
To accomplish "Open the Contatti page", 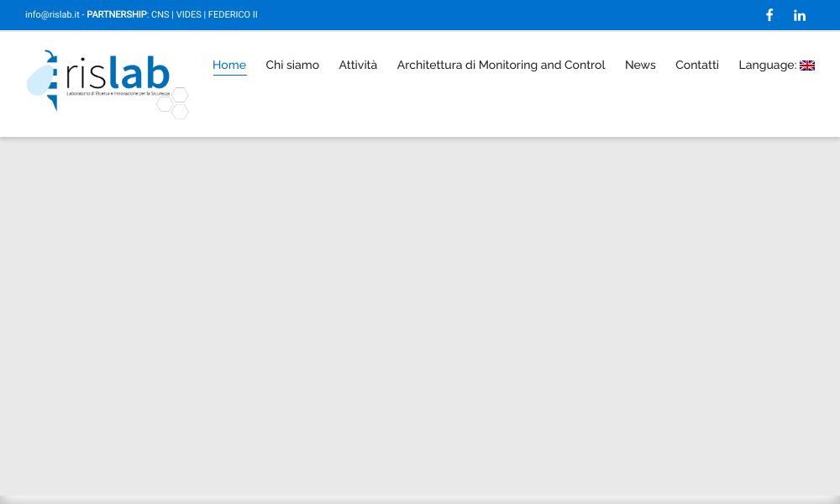I will click(697, 65).
